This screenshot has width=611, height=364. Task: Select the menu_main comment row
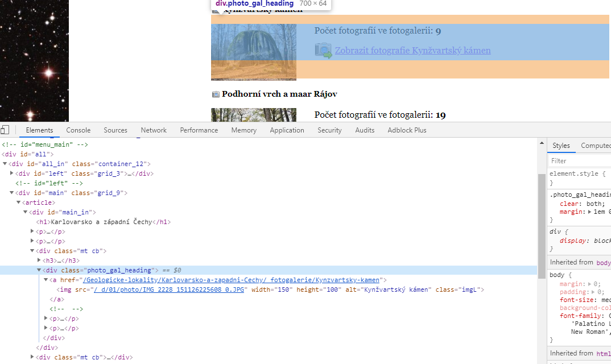(45, 144)
